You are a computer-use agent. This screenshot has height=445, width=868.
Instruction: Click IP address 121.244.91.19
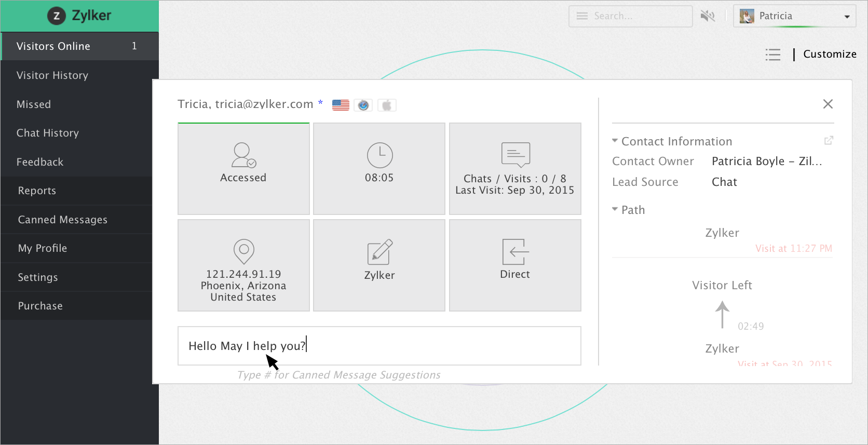pyautogui.click(x=243, y=274)
